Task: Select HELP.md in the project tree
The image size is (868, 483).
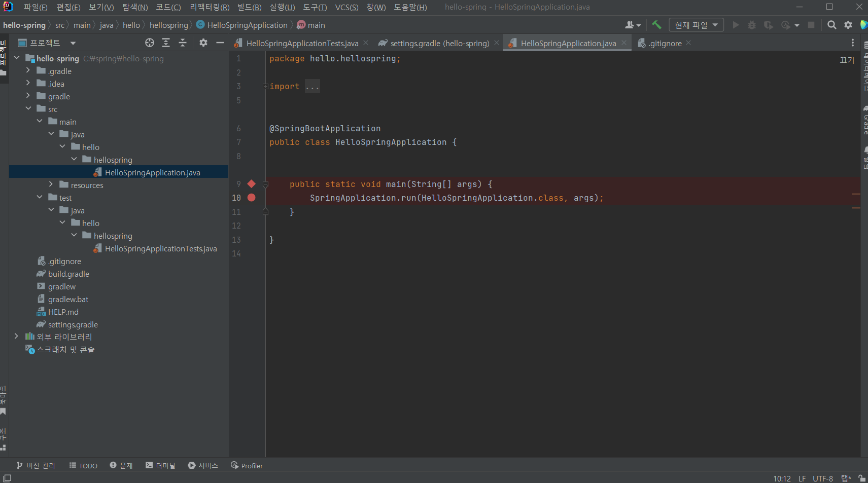Action: (x=63, y=312)
